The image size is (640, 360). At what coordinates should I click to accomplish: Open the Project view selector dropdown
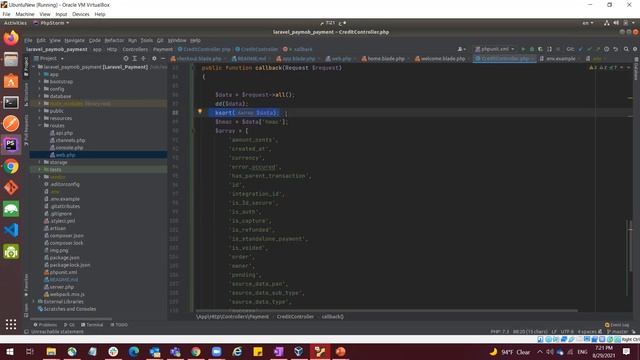[49, 58]
